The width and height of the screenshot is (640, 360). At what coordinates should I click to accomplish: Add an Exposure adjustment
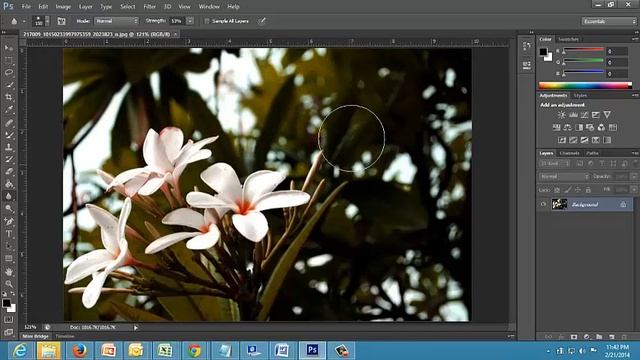coord(596,115)
